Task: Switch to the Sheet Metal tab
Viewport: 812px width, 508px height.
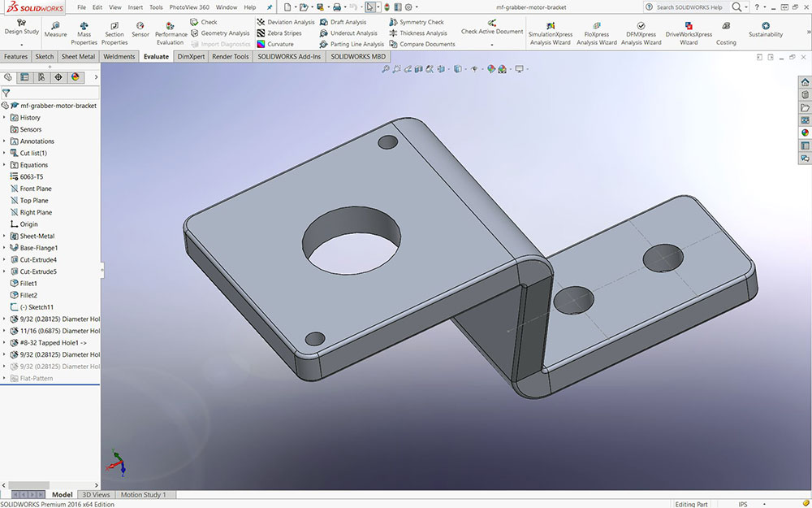Action: 78,57
